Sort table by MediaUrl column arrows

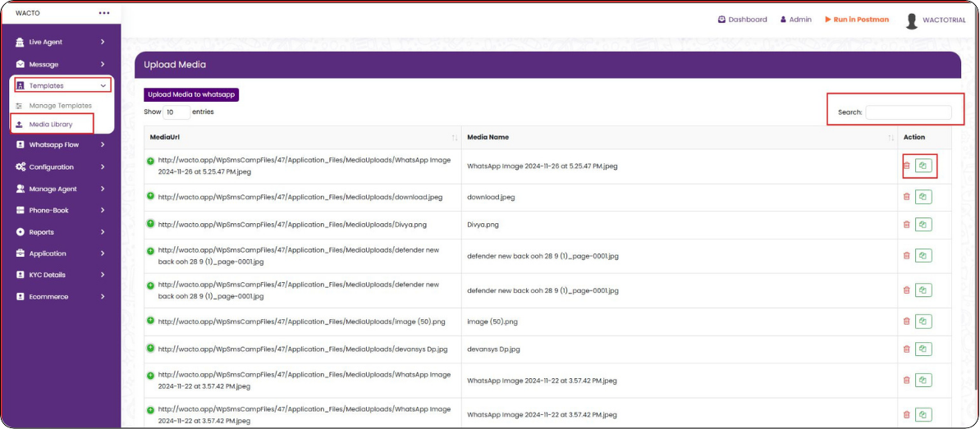pos(455,137)
